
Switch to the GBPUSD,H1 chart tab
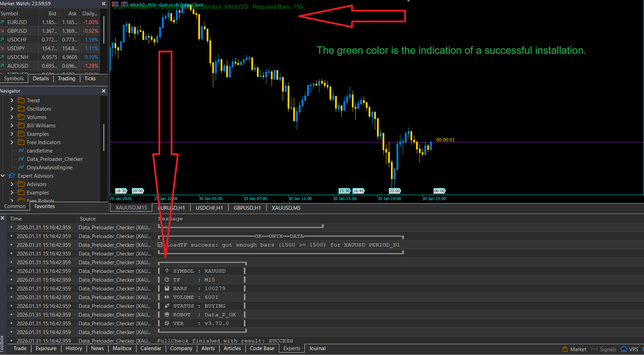tap(247, 208)
